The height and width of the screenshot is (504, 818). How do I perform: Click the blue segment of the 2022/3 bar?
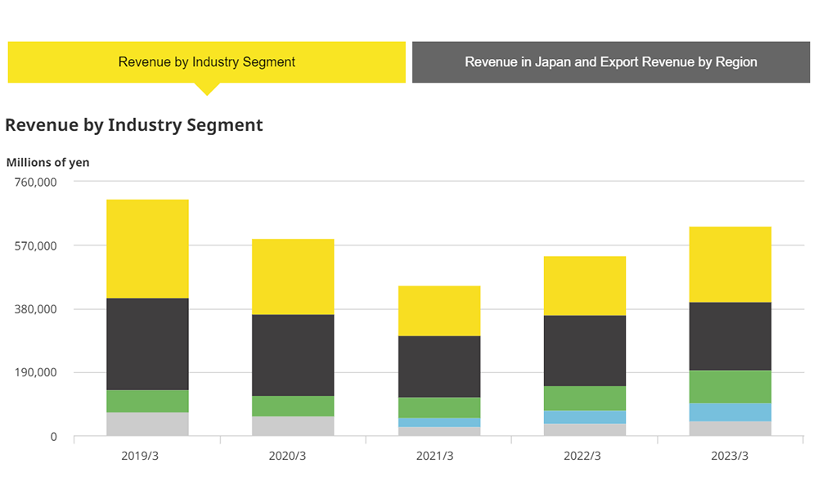pos(584,417)
